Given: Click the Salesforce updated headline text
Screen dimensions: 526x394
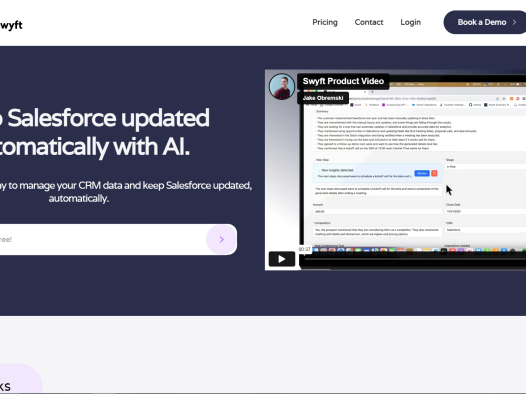Looking at the screenshot, I should point(105,132).
